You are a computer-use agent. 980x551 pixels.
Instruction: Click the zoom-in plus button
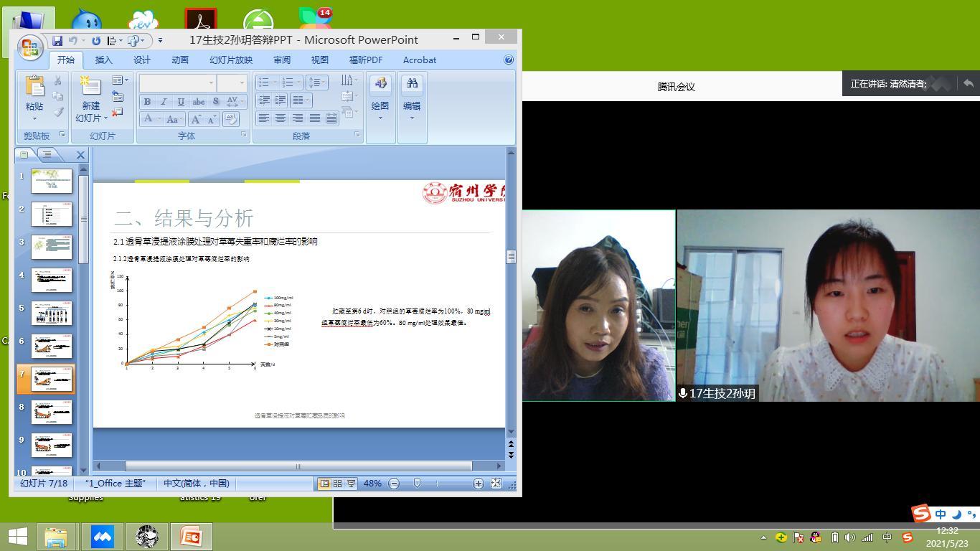[x=478, y=484]
